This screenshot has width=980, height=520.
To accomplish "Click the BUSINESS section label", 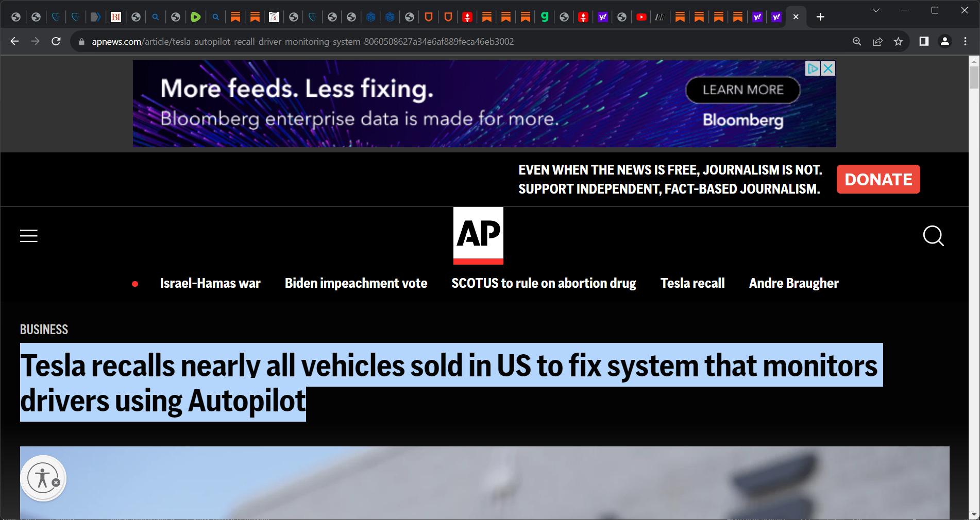I will pos(44,330).
